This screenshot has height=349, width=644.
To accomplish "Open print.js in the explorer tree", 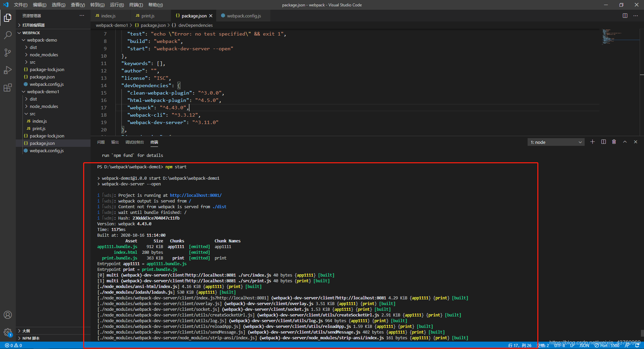I will (39, 128).
